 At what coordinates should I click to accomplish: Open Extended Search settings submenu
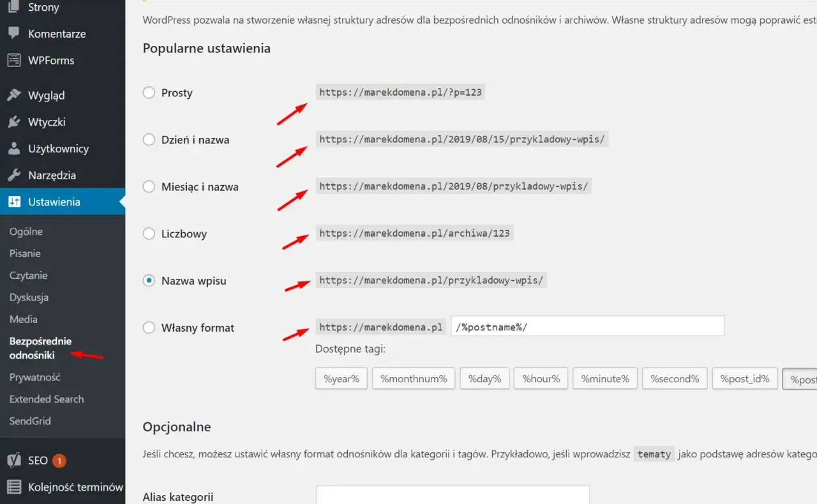coord(47,399)
